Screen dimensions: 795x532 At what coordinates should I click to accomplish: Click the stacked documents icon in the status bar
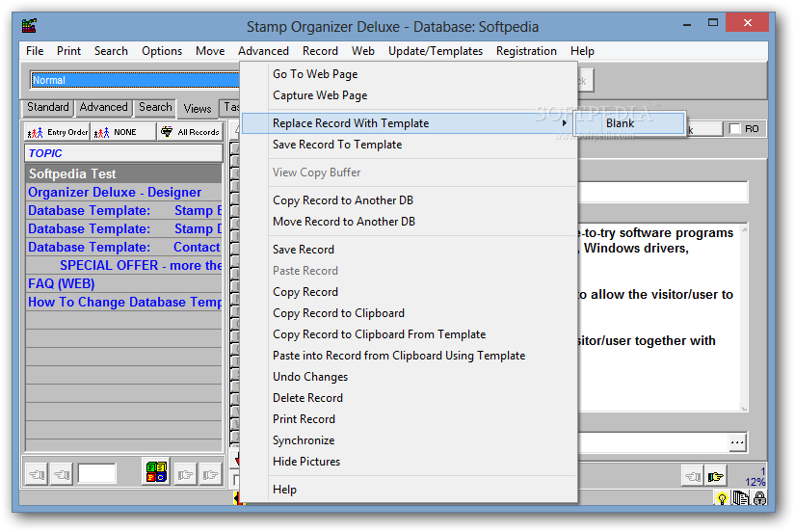pos(741,498)
